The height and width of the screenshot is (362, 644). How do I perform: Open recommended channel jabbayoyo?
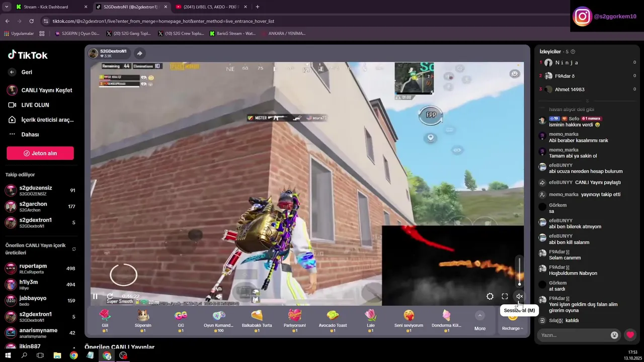40,301
